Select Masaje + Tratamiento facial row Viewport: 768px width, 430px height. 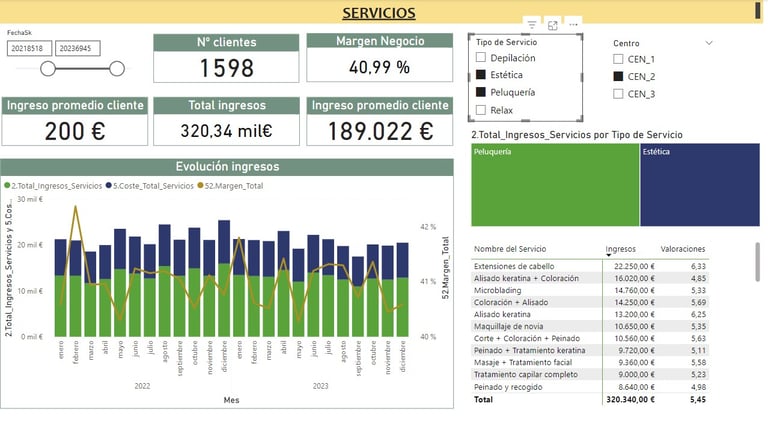[590, 362]
